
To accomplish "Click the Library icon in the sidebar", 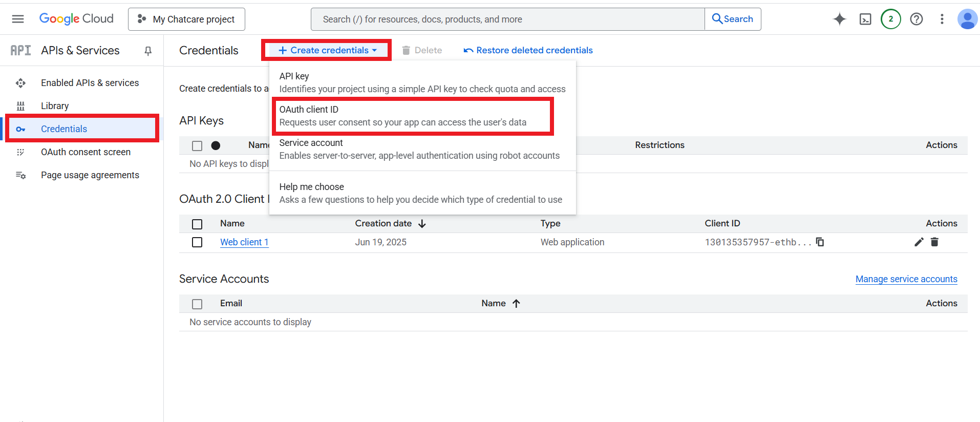I will coord(20,106).
